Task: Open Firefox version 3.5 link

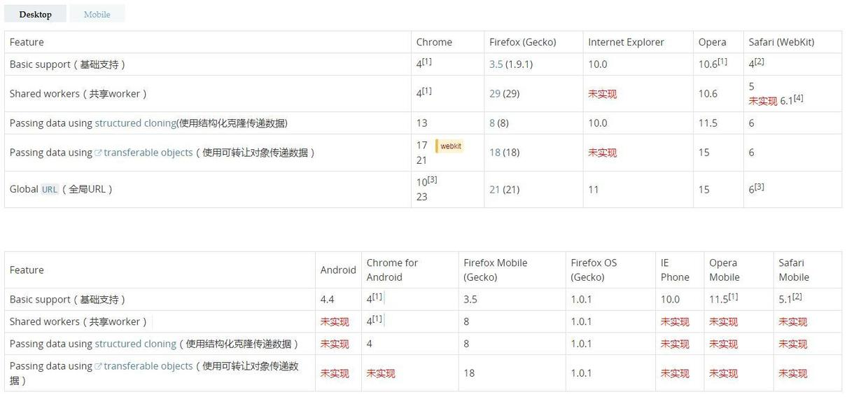Action: click(496, 64)
